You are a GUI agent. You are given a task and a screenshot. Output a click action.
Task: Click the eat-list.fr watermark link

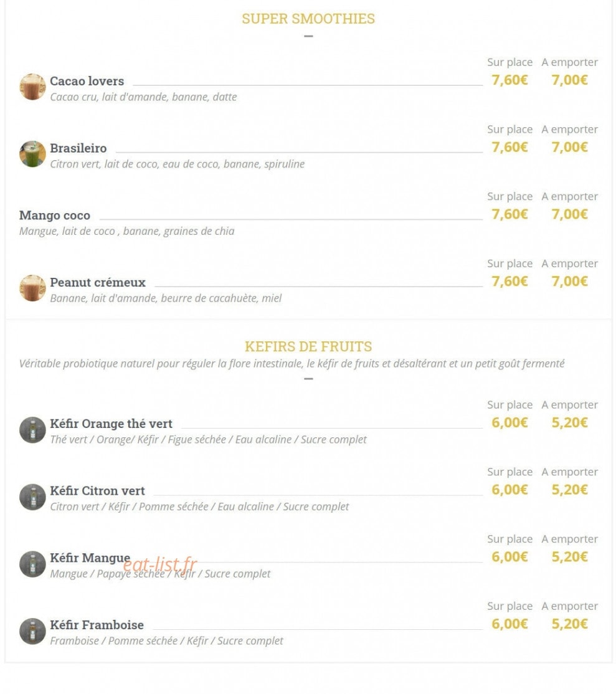pos(159,564)
